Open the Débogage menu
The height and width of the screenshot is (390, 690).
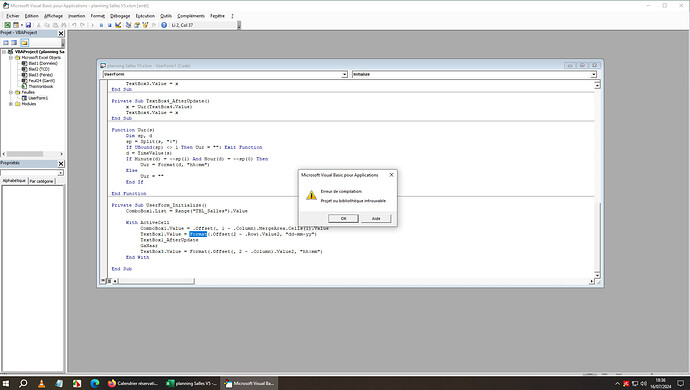click(120, 16)
